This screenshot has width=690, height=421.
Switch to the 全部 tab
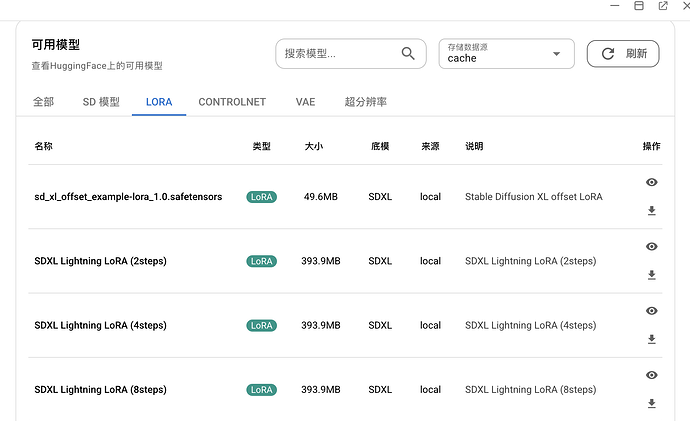pyautogui.click(x=44, y=102)
